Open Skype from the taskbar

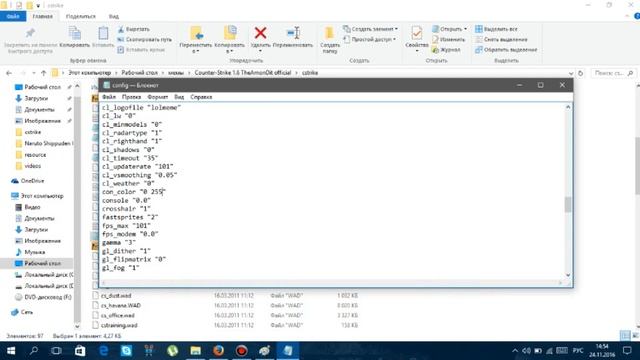tap(126, 351)
